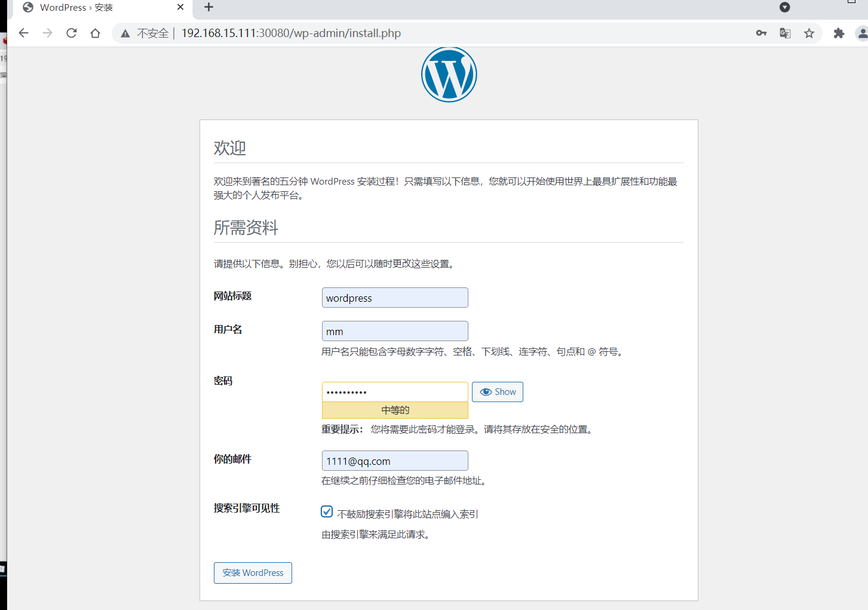Open the extensions puzzle icon
The height and width of the screenshot is (610, 868).
839,33
